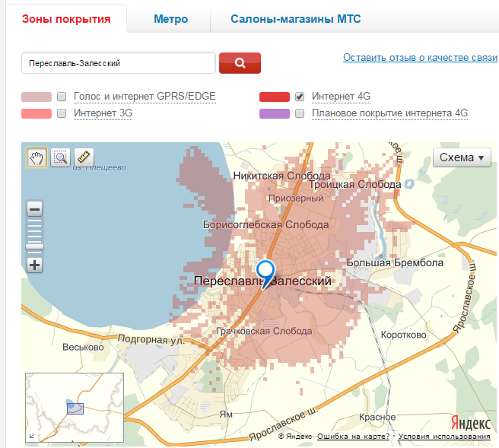Select the Зоны покрытия tab
This screenshot has width=499, height=448.
click(x=66, y=19)
